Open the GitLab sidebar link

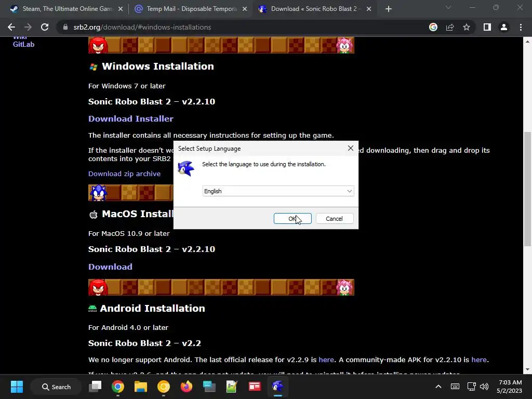pyautogui.click(x=23, y=45)
